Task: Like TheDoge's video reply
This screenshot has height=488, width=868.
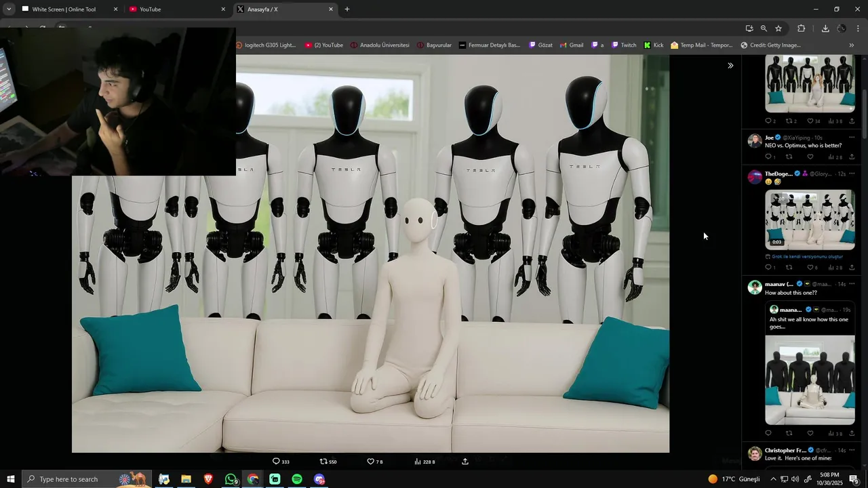Action: point(810,267)
